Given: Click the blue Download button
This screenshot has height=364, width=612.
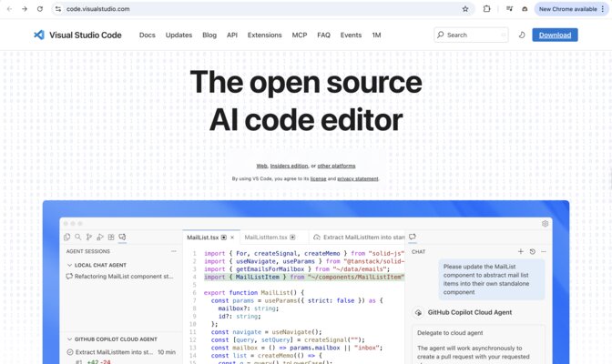Looking at the screenshot, I should click(x=555, y=35).
